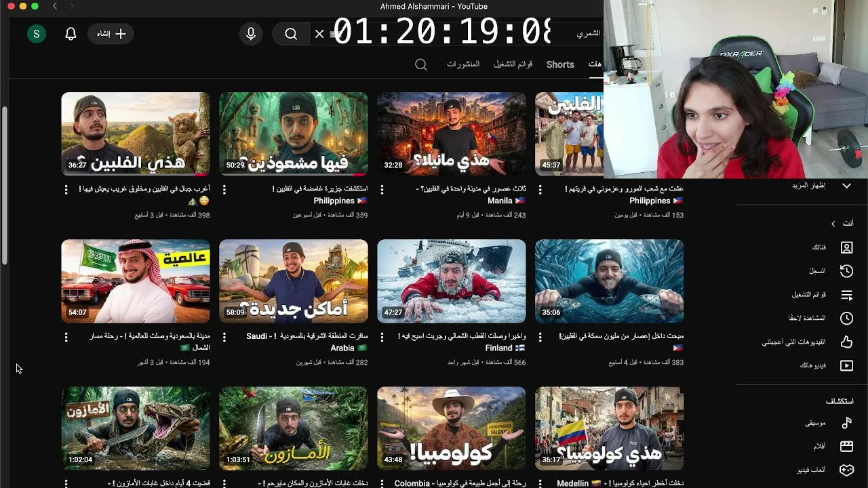Play the 36:27 'هذي الفلبين' thumbnail

pyautogui.click(x=136, y=134)
